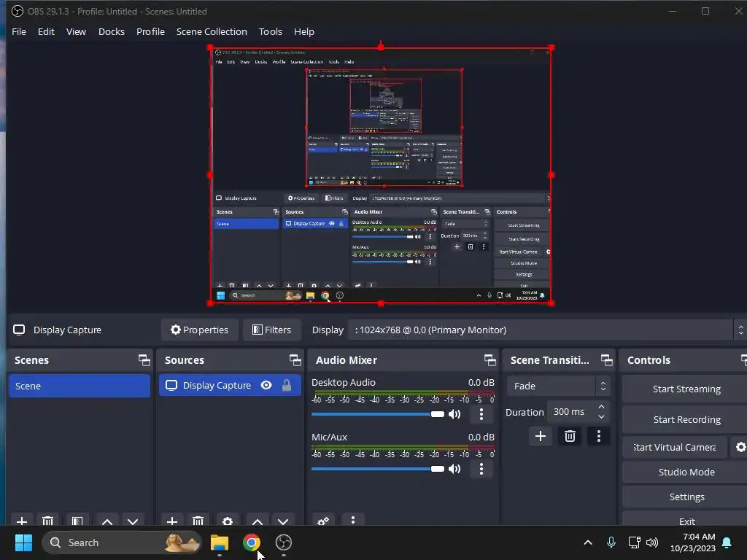Toggle lock on Display Capture source
The image size is (747, 560).
pyautogui.click(x=286, y=385)
